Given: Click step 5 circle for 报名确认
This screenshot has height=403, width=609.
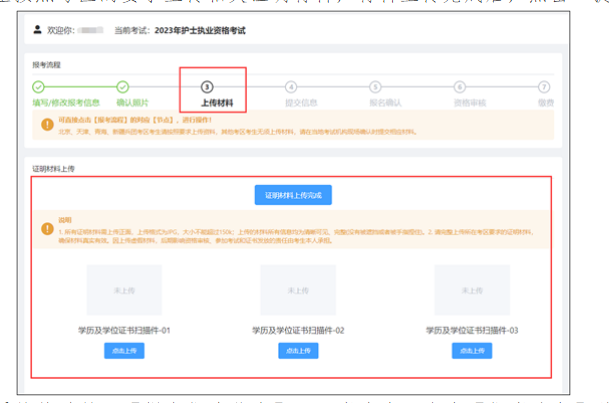Looking at the screenshot, I should [375, 87].
